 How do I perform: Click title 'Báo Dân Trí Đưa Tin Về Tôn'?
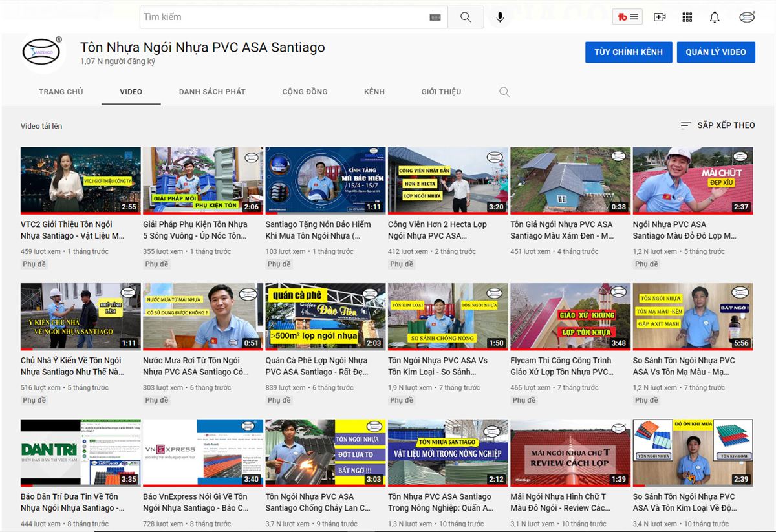(72, 502)
